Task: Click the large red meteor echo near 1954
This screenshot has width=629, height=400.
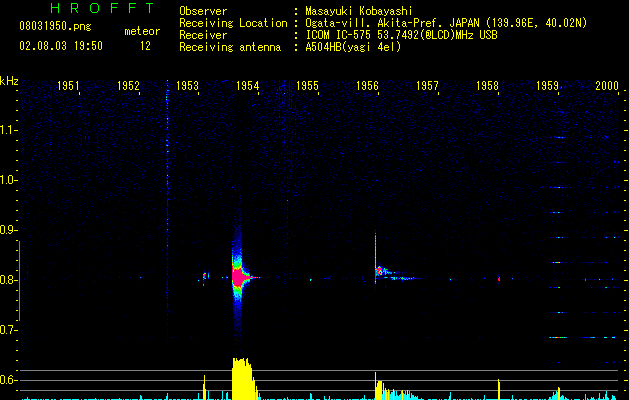Action: click(x=239, y=277)
